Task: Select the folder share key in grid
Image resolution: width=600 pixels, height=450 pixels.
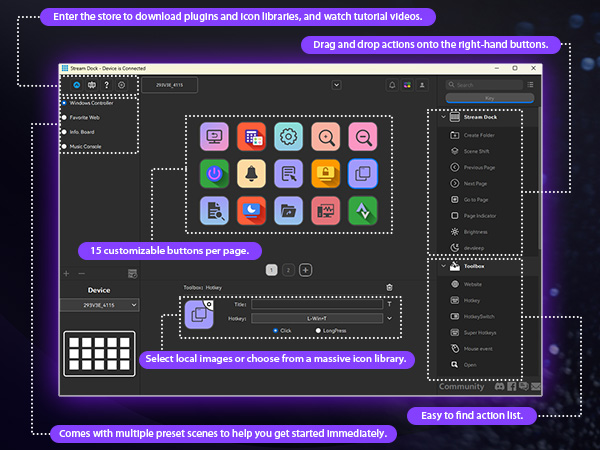Action: pyautogui.click(x=289, y=210)
